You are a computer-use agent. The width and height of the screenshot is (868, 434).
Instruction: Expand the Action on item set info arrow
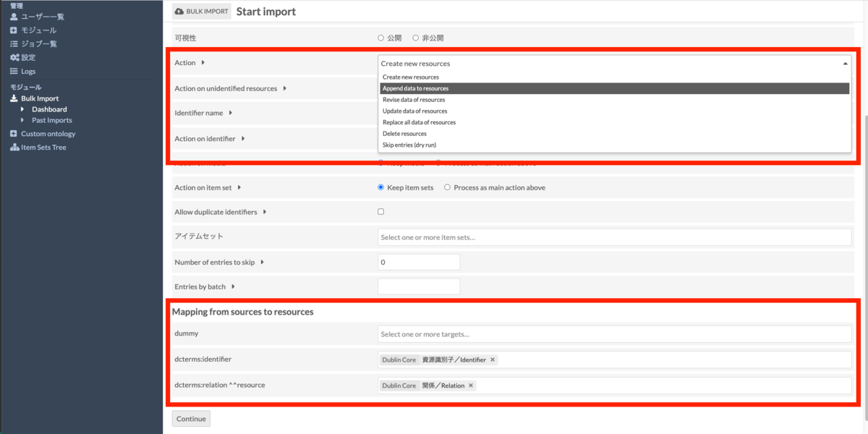point(239,187)
